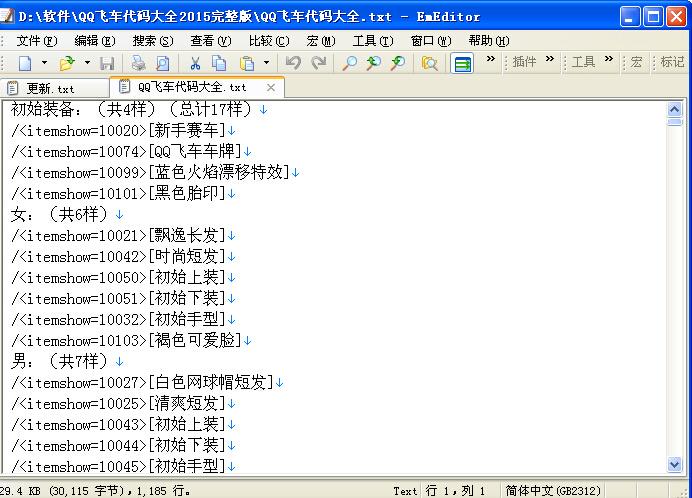Open the 帮助(H) menu
The height and width of the screenshot is (498, 692).
(x=489, y=41)
